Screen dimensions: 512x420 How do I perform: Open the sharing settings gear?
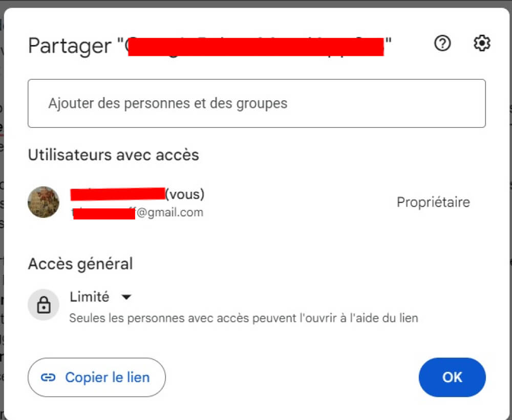[x=481, y=43]
